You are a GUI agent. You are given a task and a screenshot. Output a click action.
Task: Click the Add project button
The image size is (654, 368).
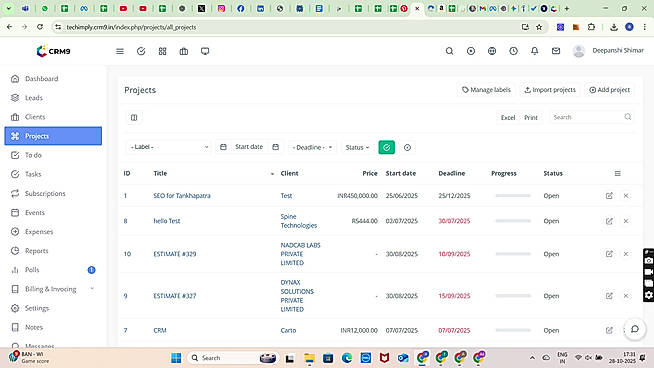click(x=609, y=90)
